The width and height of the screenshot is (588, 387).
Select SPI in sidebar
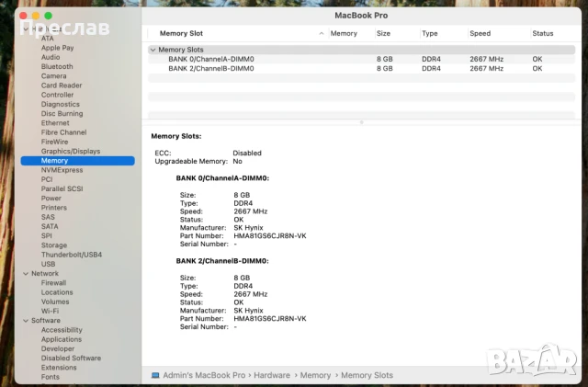47,235
